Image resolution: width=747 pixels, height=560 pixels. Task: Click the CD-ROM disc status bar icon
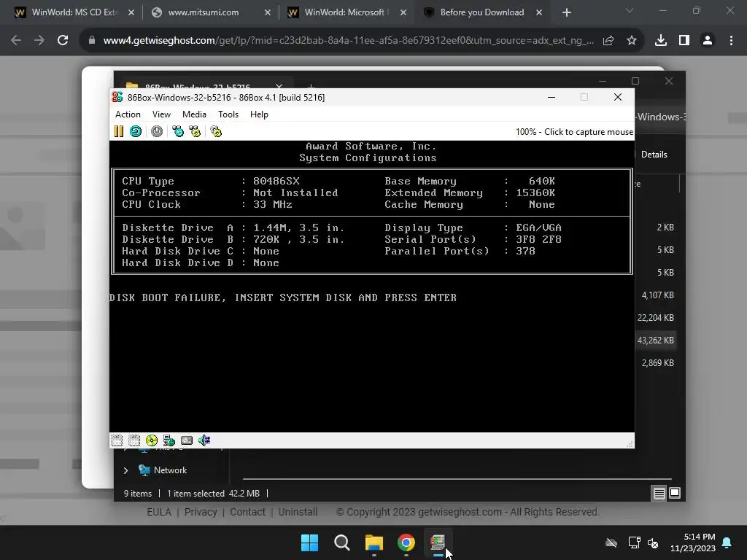click(x=152, y=440)
